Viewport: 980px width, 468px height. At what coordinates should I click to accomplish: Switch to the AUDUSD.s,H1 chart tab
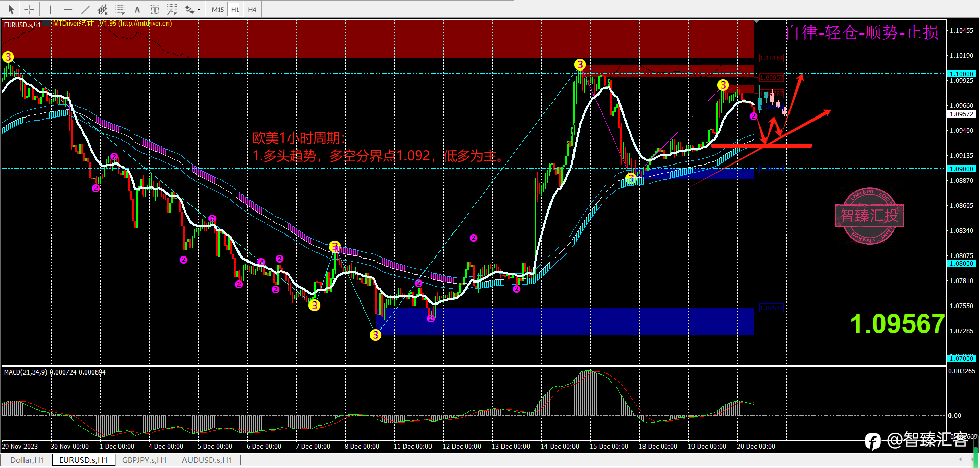(x=207, y=460)
